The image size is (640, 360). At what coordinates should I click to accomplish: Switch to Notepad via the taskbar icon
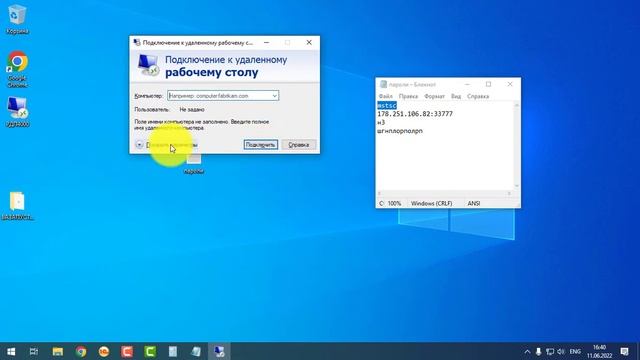pos(196,351)
